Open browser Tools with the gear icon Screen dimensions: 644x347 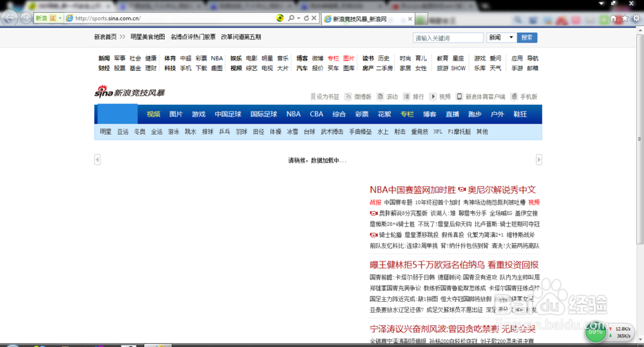636,19
